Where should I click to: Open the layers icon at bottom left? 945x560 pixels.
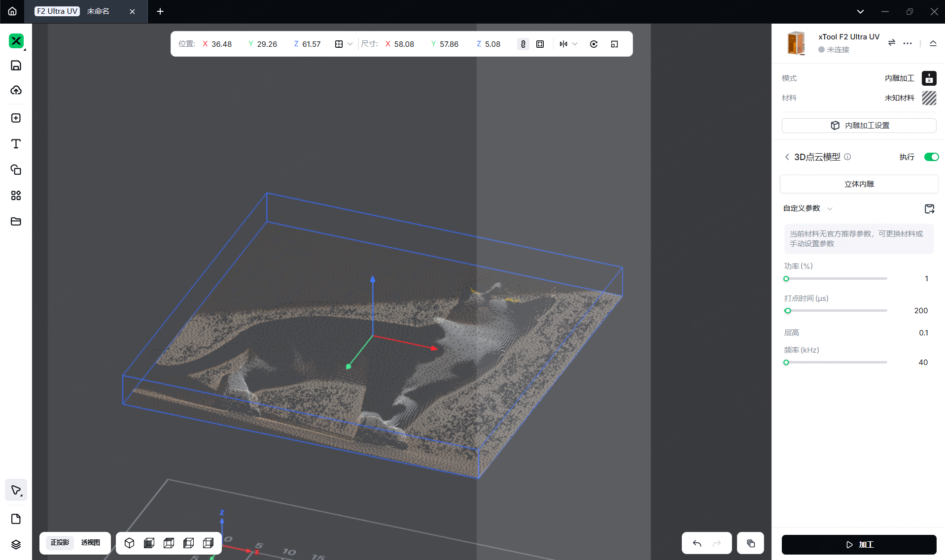[16, 544]
